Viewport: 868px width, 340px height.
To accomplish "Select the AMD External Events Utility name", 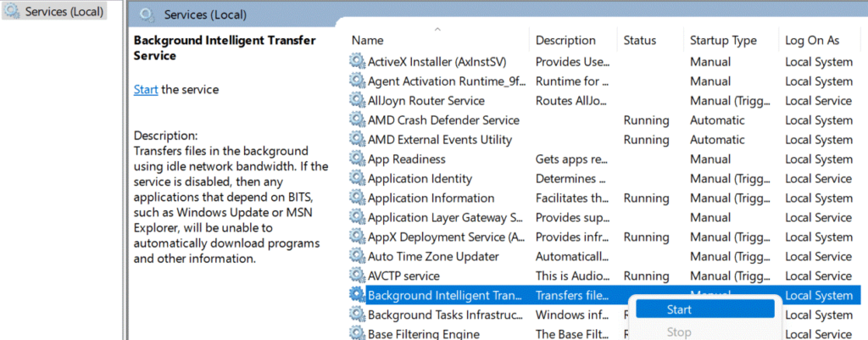I will click(440, 140).
